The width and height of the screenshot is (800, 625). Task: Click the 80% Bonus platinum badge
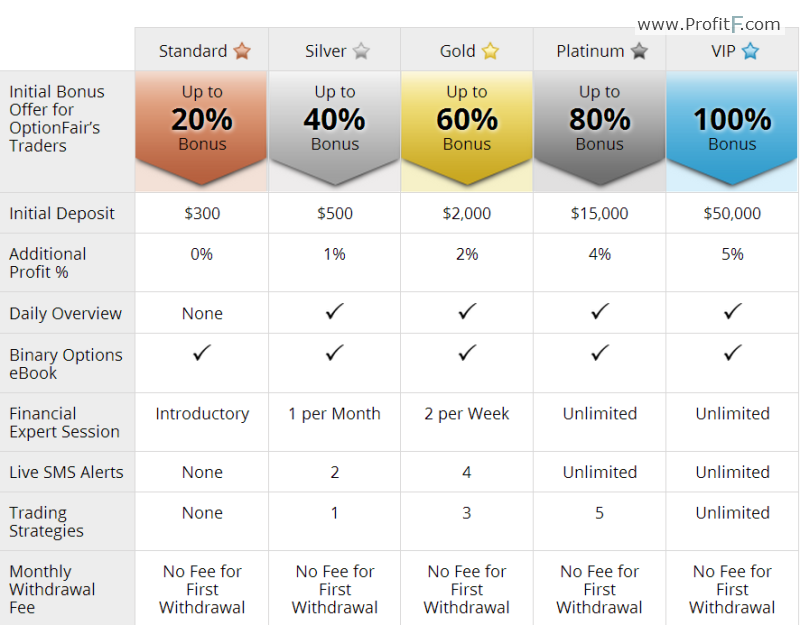tap(599, 128)
